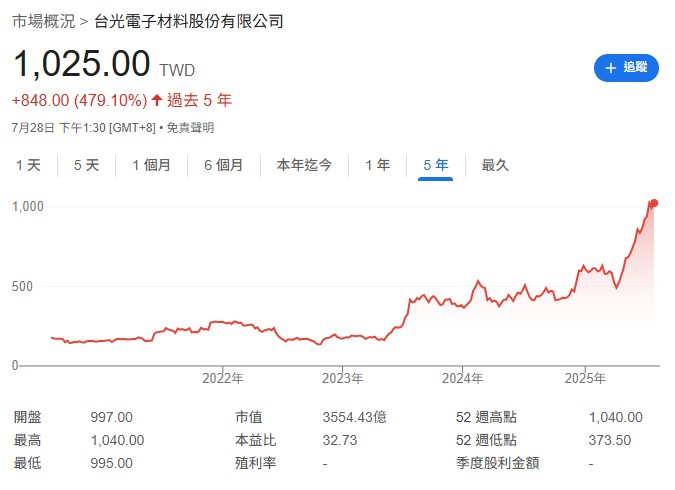
Task: Select the 5 天 time range tab
Action: point(87,165)
